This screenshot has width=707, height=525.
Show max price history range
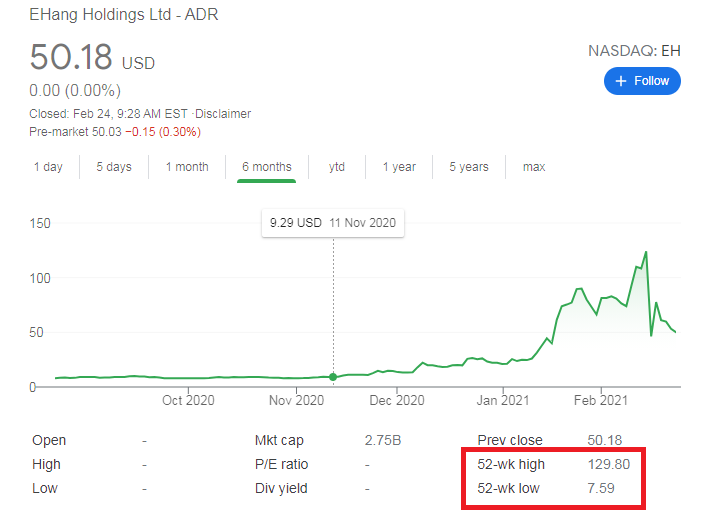click(x=534, y=167)
